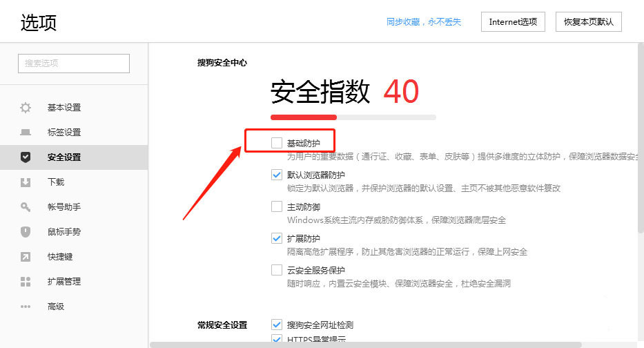Uncheck 默认浏览器防护 checkbox

click(277, 175)
